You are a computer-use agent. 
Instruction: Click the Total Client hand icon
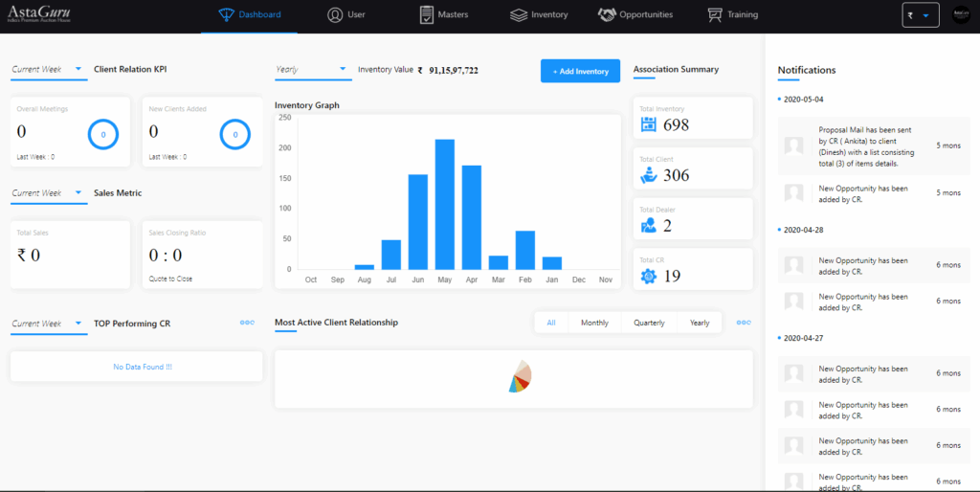pos(649,175)
